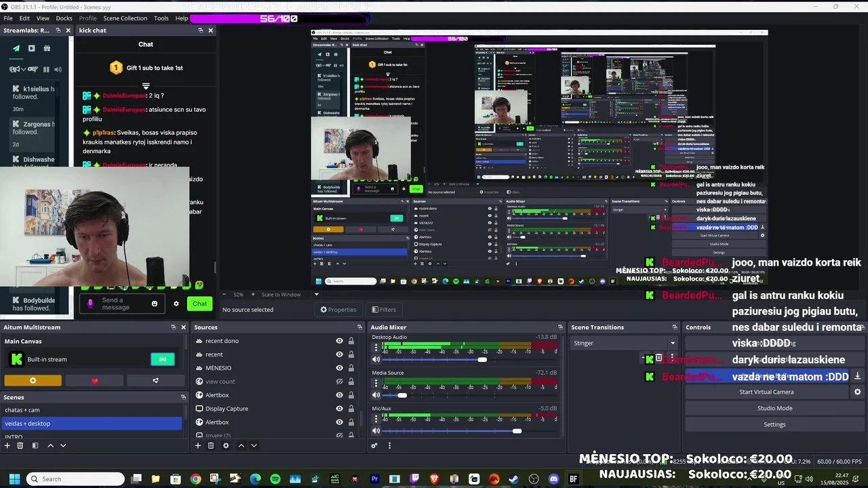Open source Properties button
868x488 pixels.
click(338, 310)
